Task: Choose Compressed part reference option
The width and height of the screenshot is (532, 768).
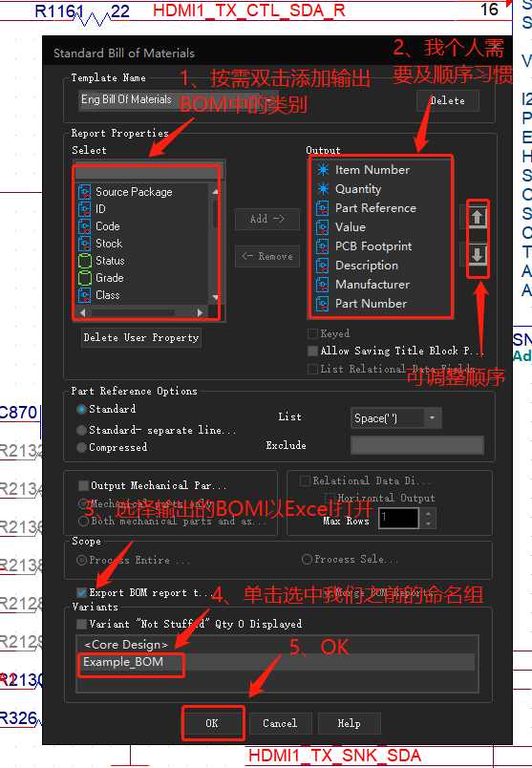Action: (81, 447)
